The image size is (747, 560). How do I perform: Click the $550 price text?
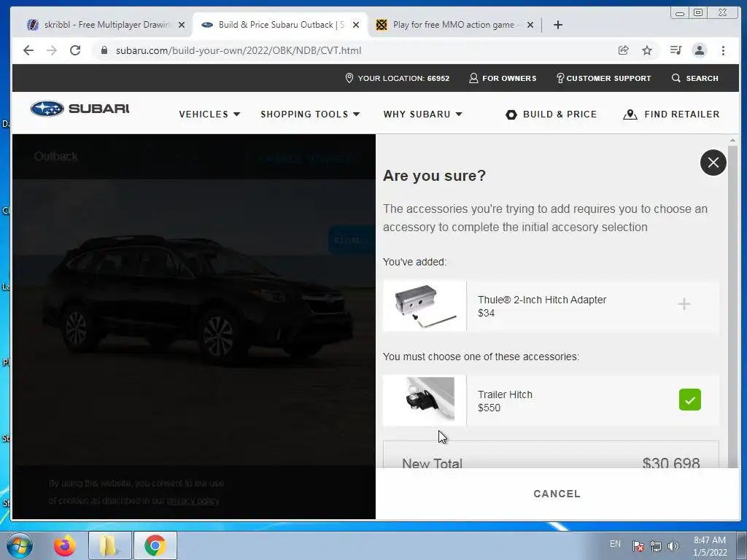489,408
